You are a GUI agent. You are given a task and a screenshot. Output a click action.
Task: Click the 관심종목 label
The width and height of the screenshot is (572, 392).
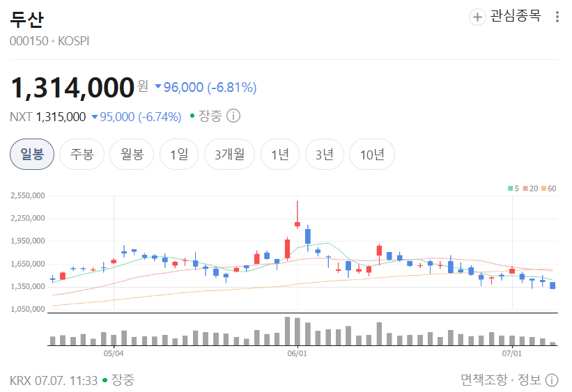tap(515, 16)
